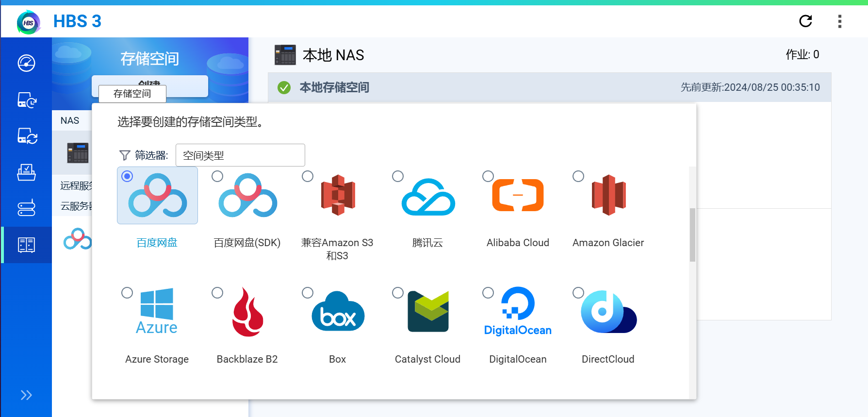Click the refresh icon in header
This screenshot has width=868, height=417.
click(x=805, y=21)
